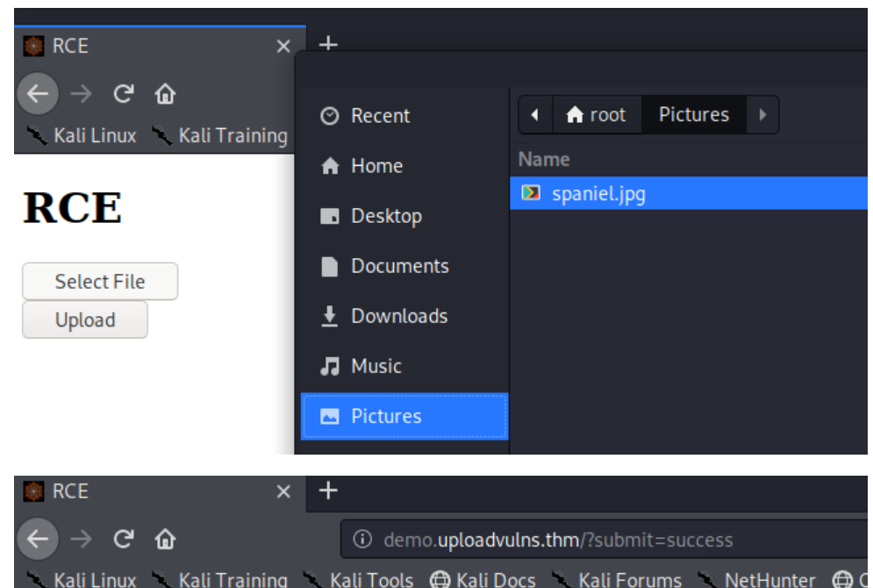
Task: Click the Upload button
Action: pos(84,320)
